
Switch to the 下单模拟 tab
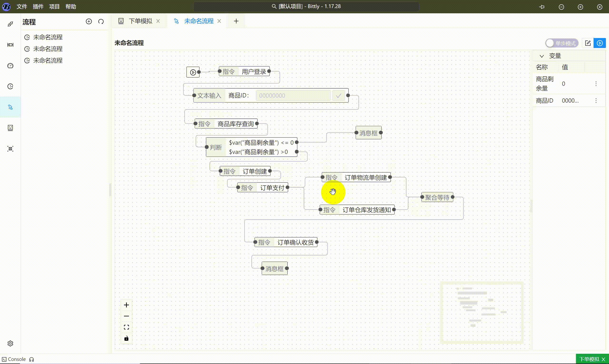(140, 21)
